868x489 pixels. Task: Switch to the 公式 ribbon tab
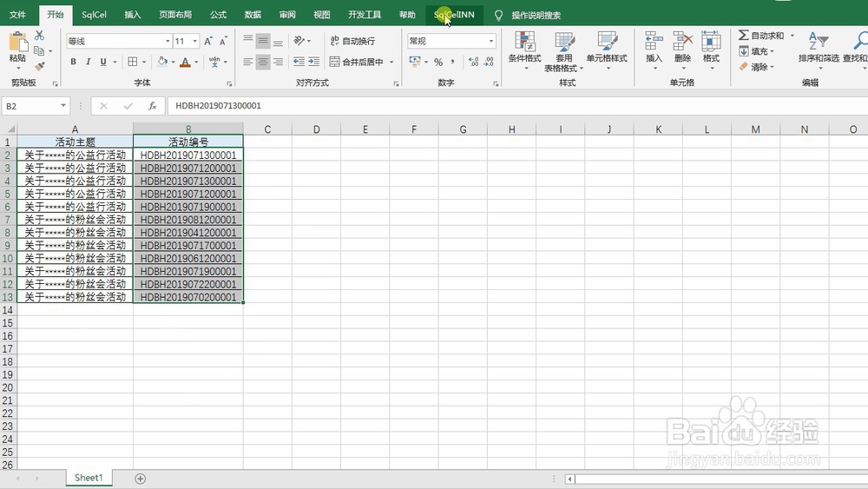pos(218,15)
